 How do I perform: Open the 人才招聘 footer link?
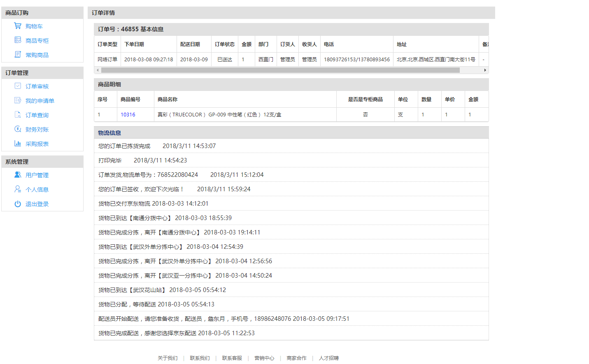[x=329, y=358]
